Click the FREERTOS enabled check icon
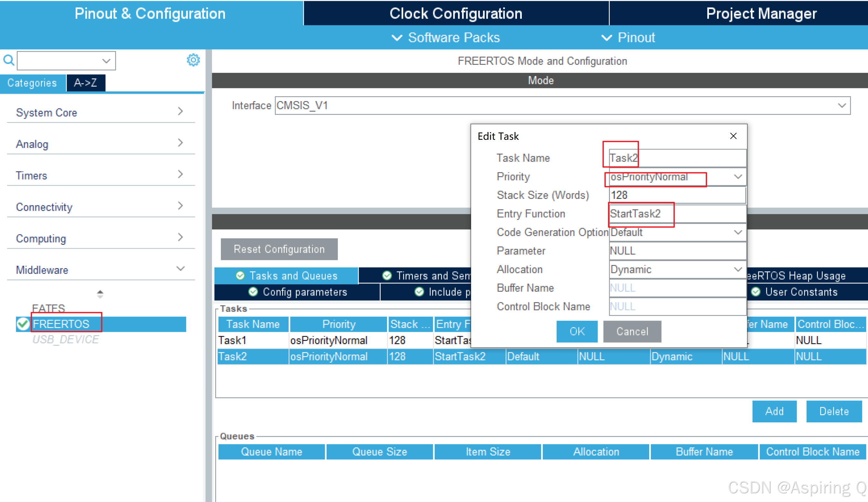This screenshot has height=502, width=868. (23, 324)
